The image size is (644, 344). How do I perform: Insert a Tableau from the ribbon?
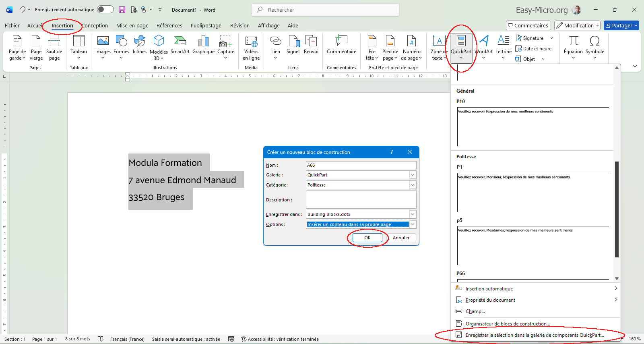(x=78, y=46)
